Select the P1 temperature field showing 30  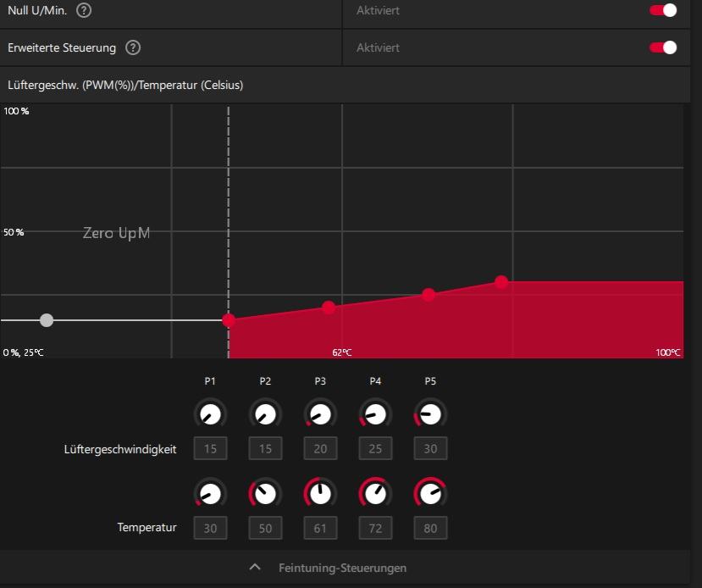click(x=210, y=528)
